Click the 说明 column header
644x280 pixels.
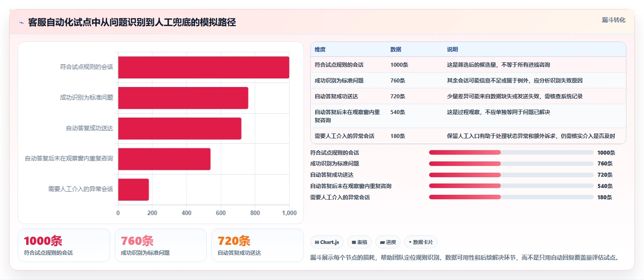(452, 50)
